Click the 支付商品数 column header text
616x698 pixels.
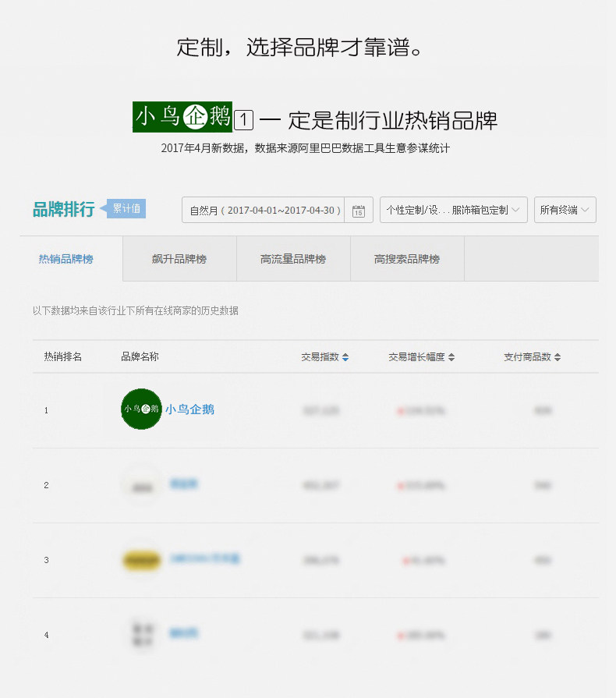(527, 357)
